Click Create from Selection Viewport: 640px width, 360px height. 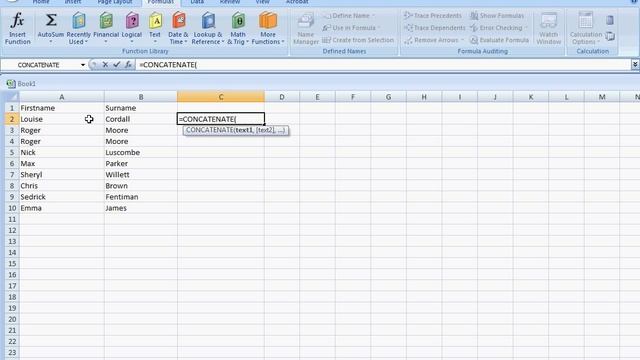tap(358, 40)
